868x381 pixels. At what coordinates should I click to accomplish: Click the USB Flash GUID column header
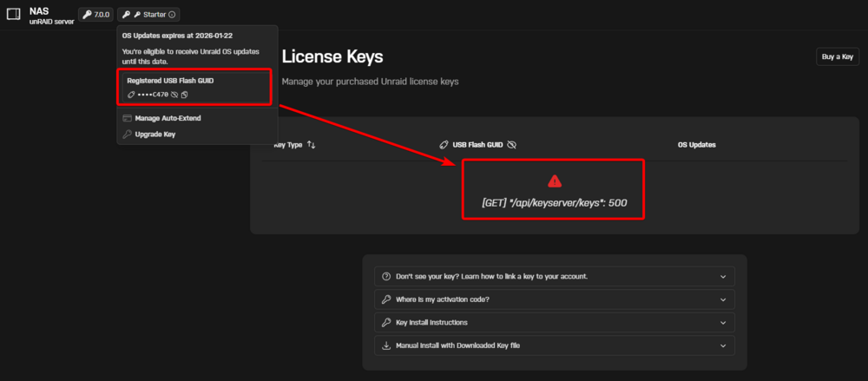click(x=477, y=145)
